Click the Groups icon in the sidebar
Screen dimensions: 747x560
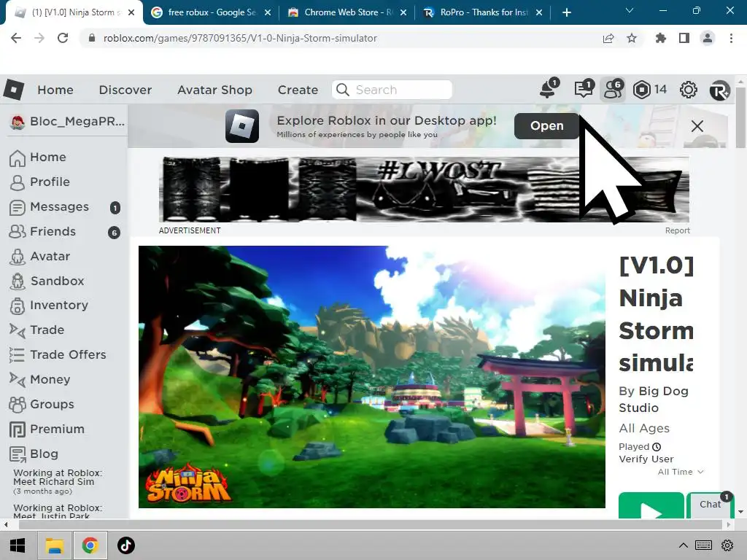point(18,404)
